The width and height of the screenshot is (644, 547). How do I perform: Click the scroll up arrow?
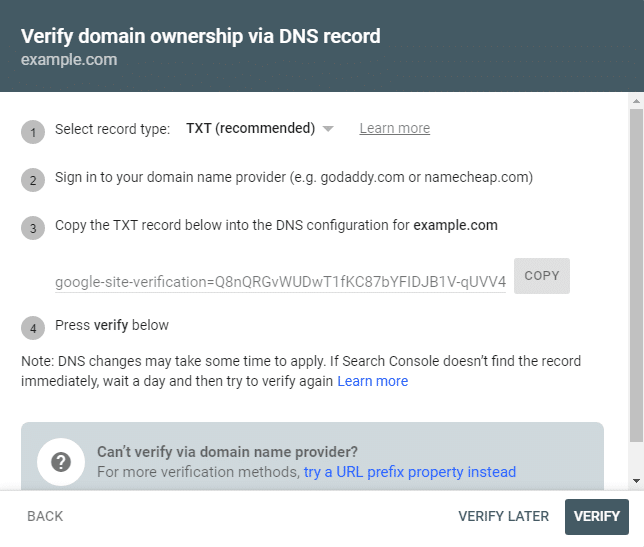[x=636, y=100]
